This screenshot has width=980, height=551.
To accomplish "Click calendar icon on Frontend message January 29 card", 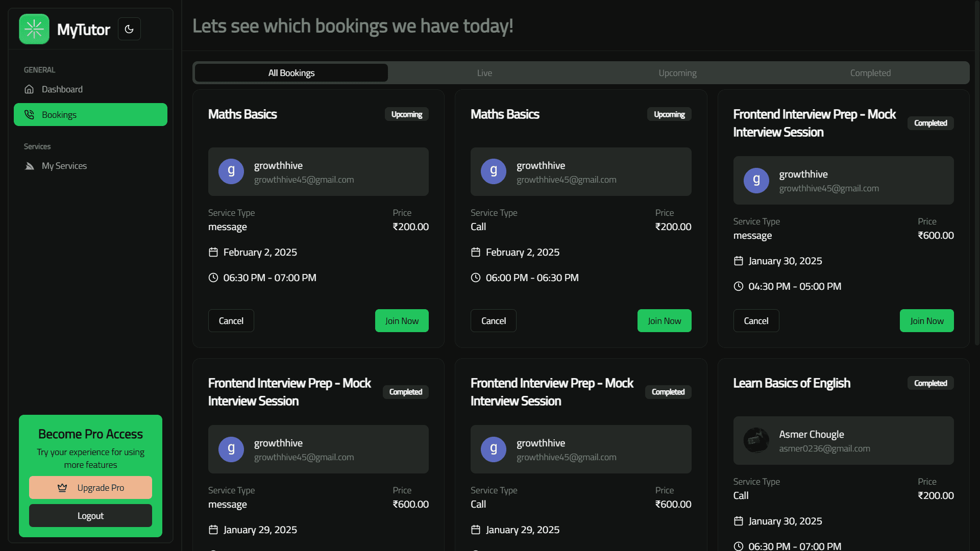I will coord(213,530).
